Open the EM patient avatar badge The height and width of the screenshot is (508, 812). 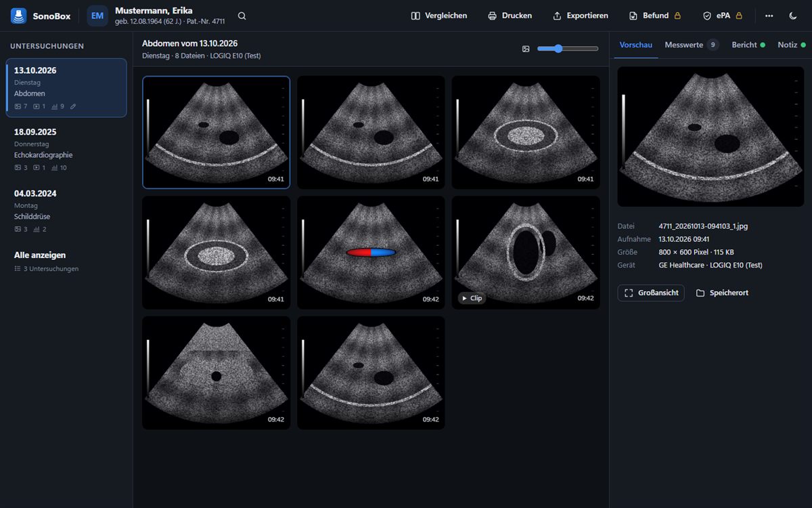click(x=97, y=16)
